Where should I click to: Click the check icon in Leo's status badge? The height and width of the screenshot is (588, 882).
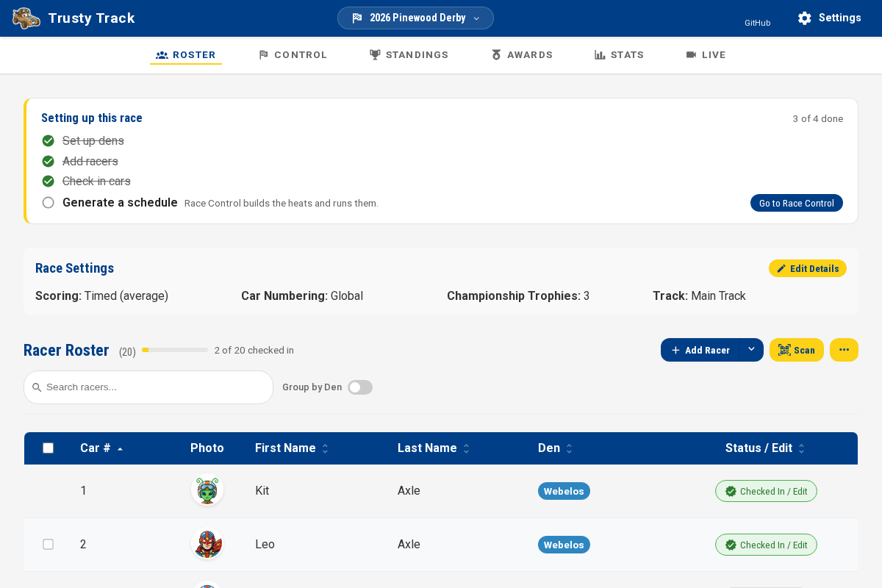(x=731, y=545)
